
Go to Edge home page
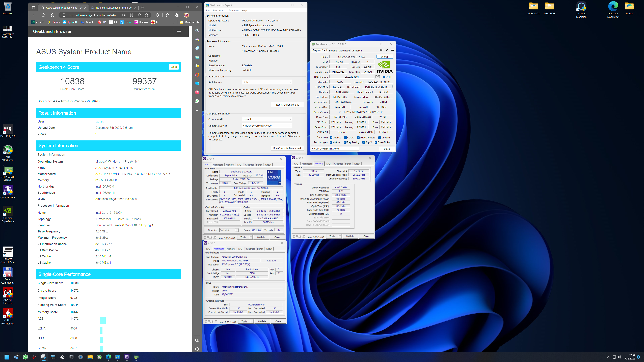point(52,15)
